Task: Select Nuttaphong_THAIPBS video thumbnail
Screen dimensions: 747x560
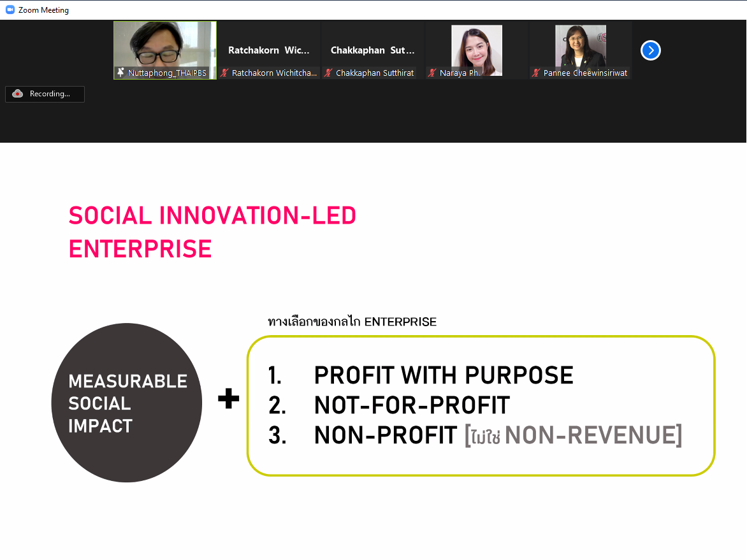Action: tap(165, 50)
